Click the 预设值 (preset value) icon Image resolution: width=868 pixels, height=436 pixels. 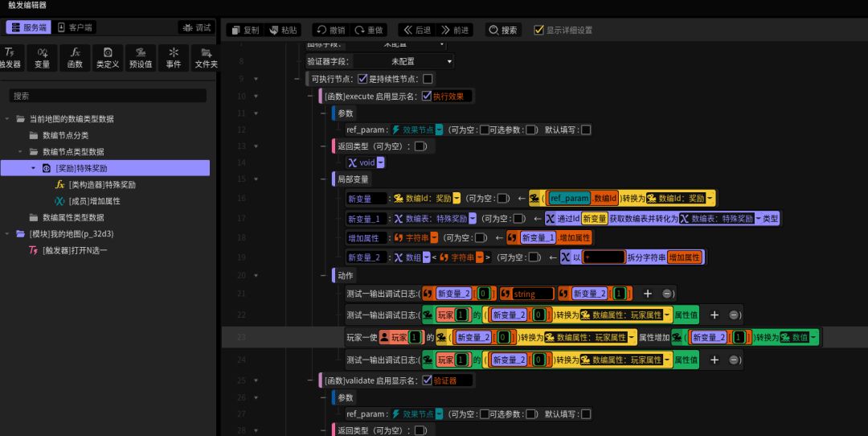click(141, 56)
